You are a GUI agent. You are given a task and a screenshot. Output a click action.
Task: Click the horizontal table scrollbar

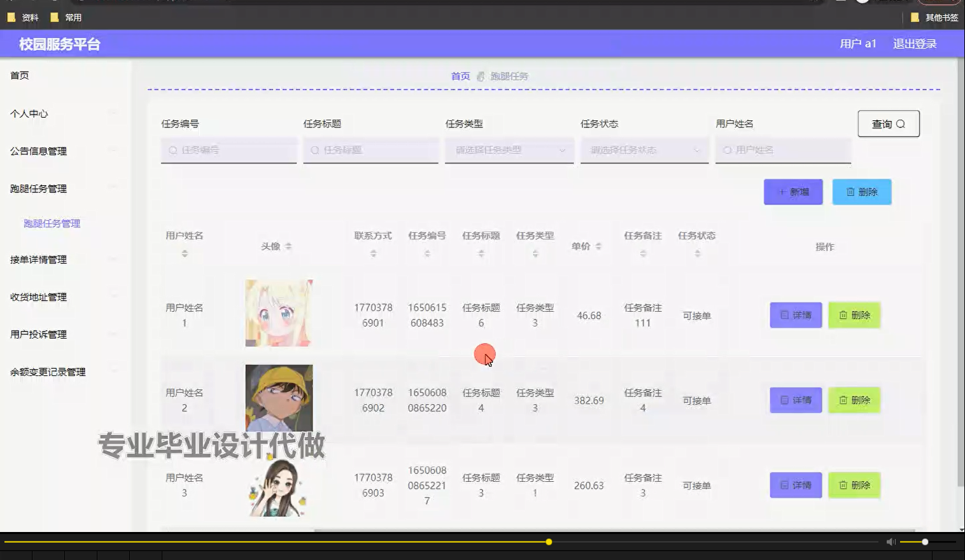614,530
